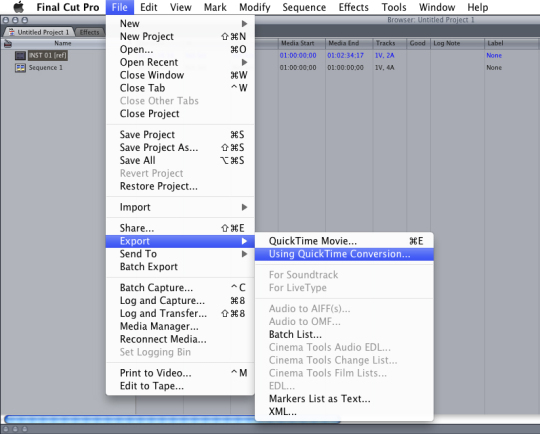Switch to the Effects tab
This screenshot has height=434, width=540.
[89, 32]
